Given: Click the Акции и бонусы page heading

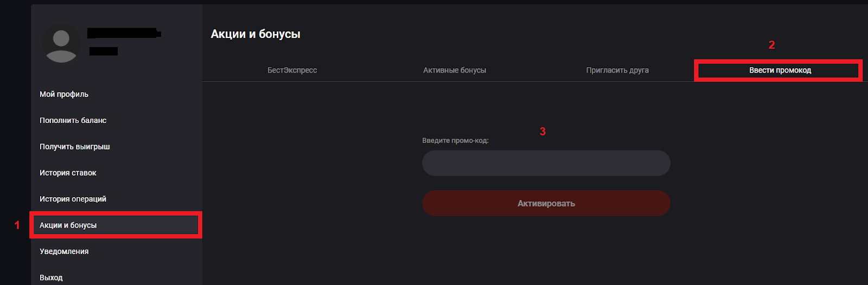Looking at the screenshot, I should click(256, 34).
